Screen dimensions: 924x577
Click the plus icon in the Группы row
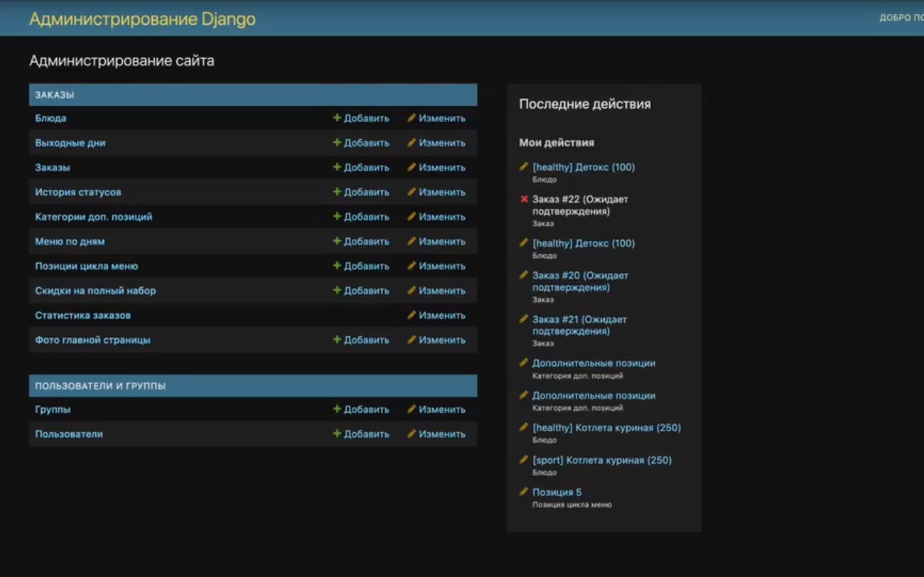coord(337,409)
